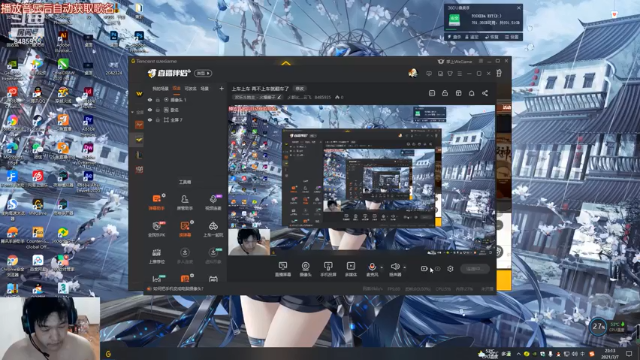This screenshot has width=640, height=360.
Task: Click the phone camera help tip link
Action: pyautogui.click(x=176, y=289)
